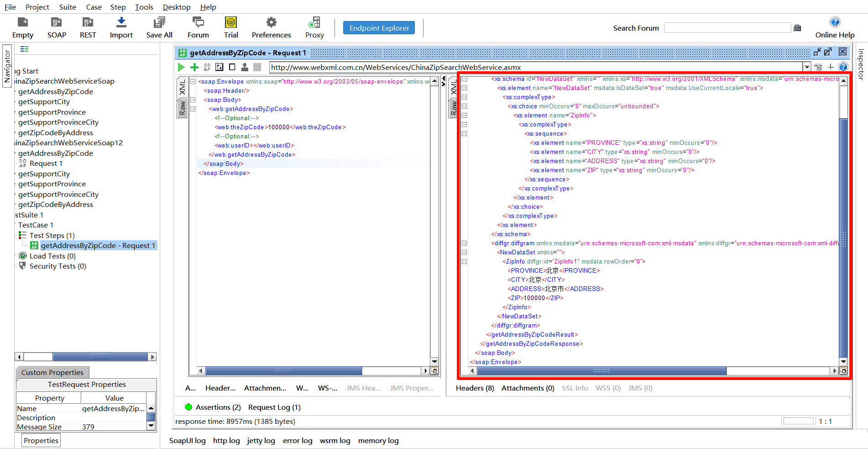Click the thin plus icon beside endpoint bar
This screenshot has width=868, height=449.
[x=831, y=67]
